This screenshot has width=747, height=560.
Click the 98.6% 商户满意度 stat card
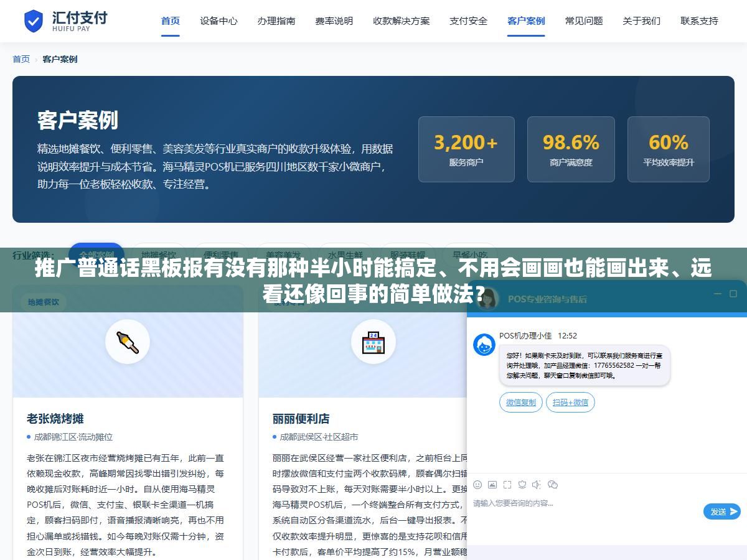571,149
